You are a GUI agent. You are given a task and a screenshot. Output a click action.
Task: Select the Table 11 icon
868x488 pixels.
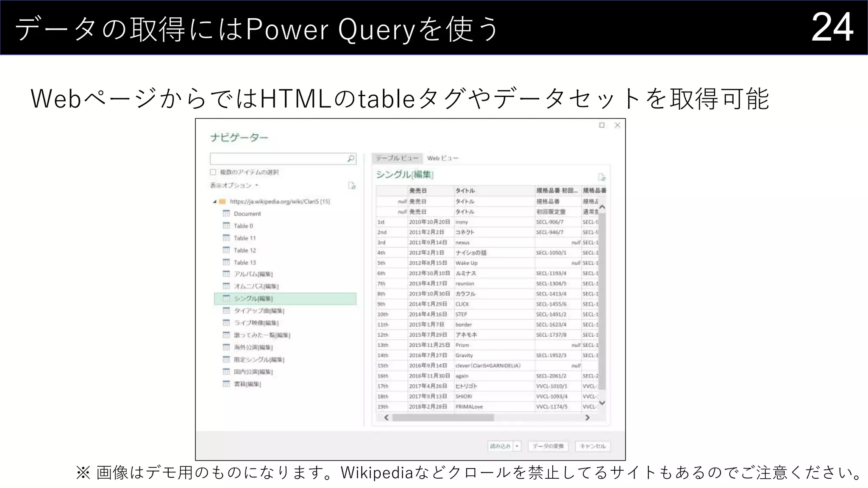226,238
